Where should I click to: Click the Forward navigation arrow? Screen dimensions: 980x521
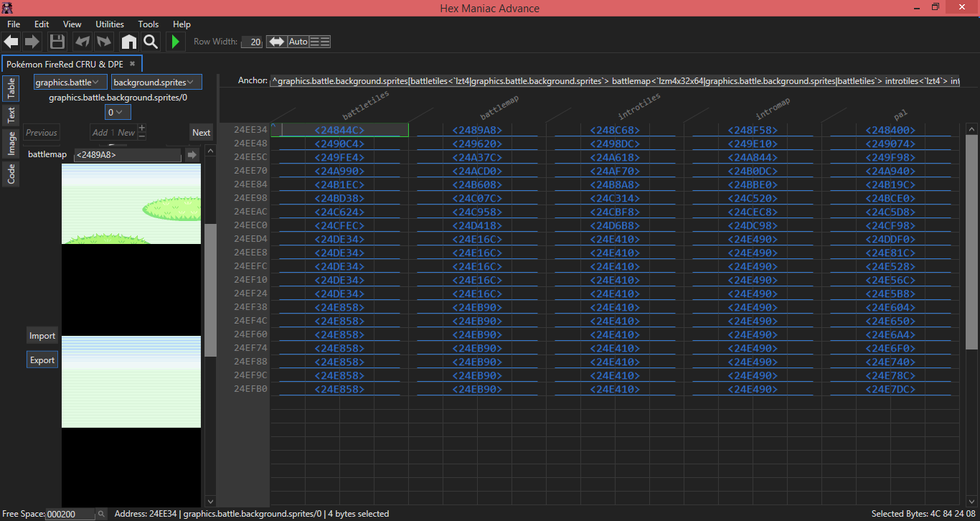tap(32, 42)
